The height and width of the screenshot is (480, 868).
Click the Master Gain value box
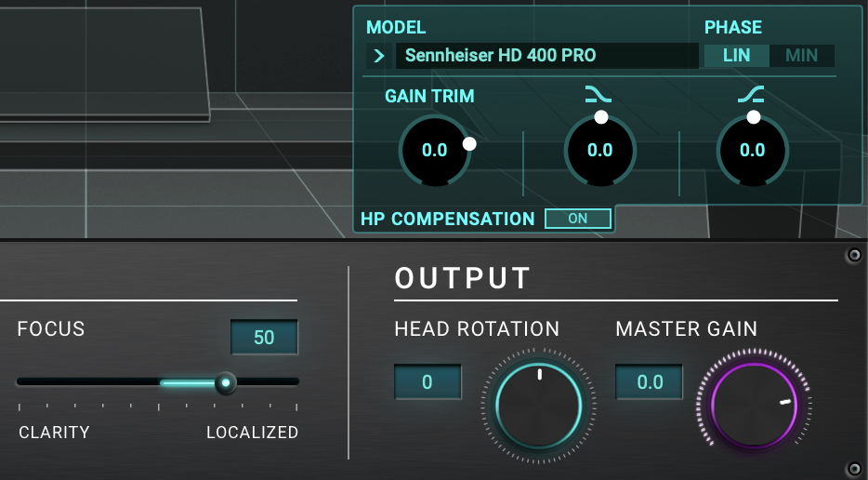[650, 381]
